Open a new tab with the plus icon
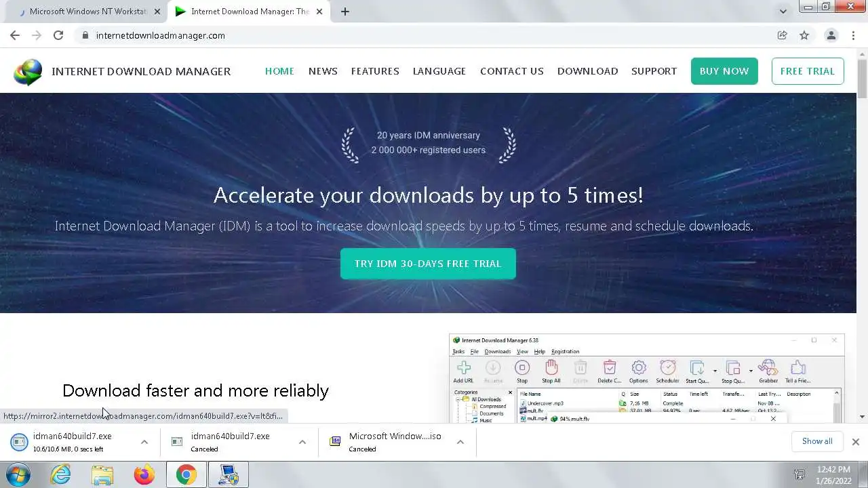This screenshot has height=488, width=868. tap(344, 12)
